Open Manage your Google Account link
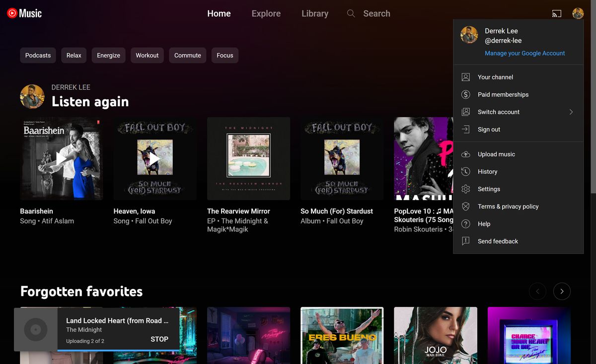This screenshot has width=596, height=364. point(524,53)
